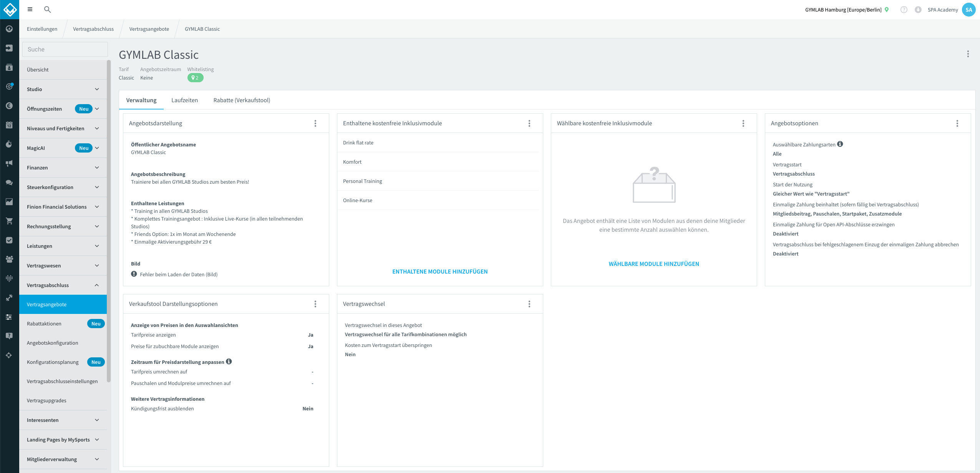Open the chat bubbles icon in sidebar

[9, 183]
